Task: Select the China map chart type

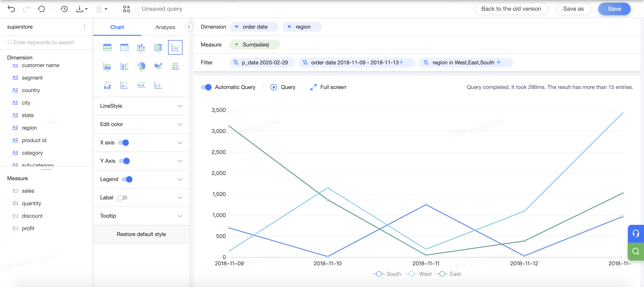Action: [x=158, y=66]
